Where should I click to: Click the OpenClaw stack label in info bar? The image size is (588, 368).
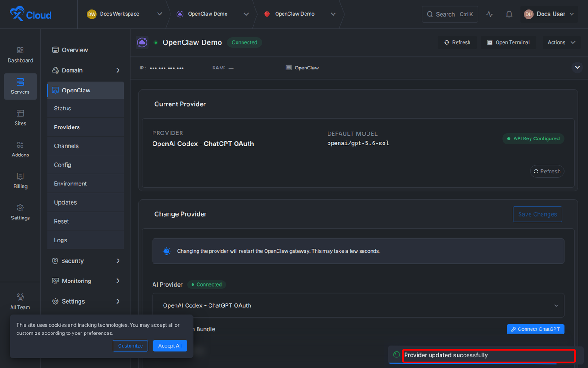pos(302,68)
